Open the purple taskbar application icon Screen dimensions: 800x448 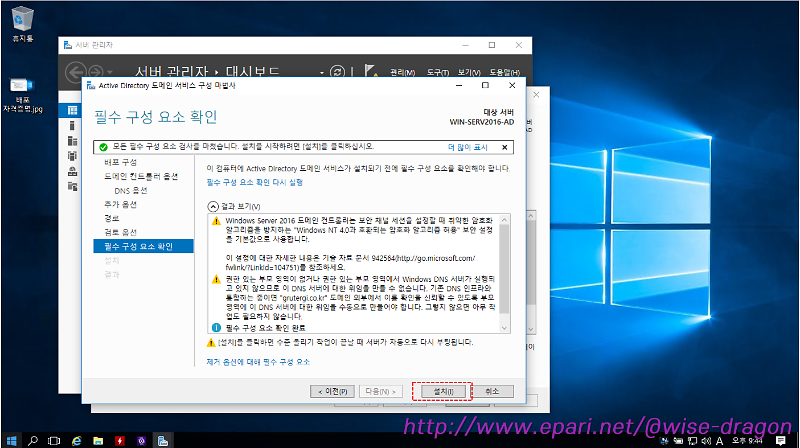point(141,440)
